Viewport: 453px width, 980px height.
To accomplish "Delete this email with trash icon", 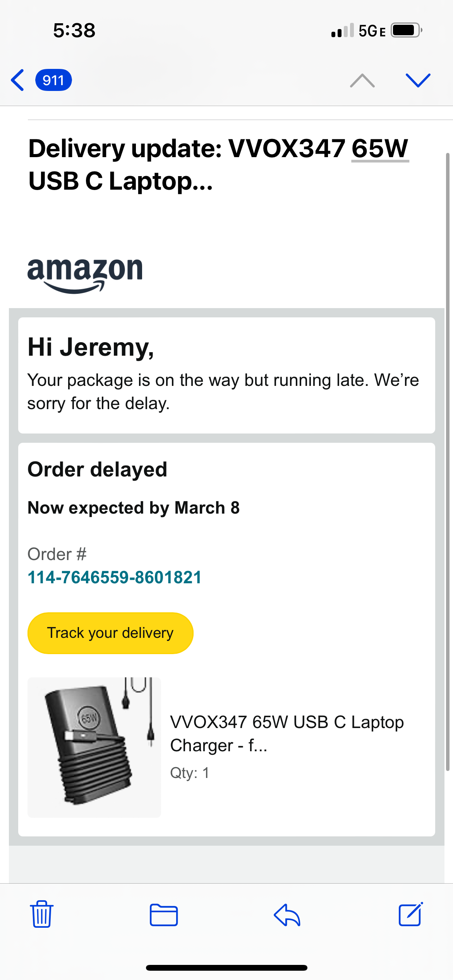I will (42, 914).
